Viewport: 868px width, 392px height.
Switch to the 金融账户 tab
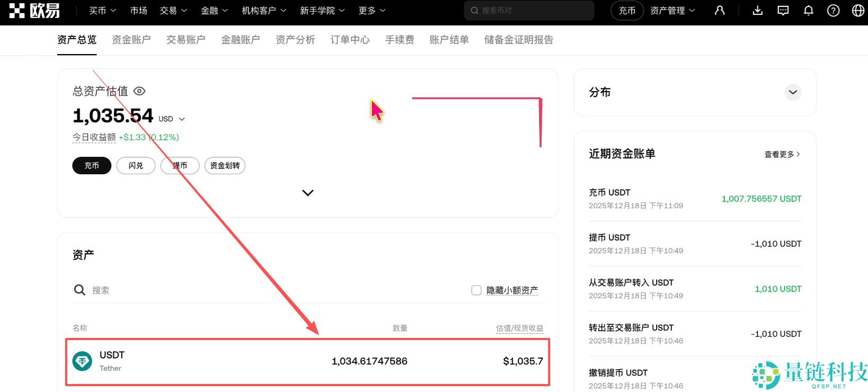240,40
